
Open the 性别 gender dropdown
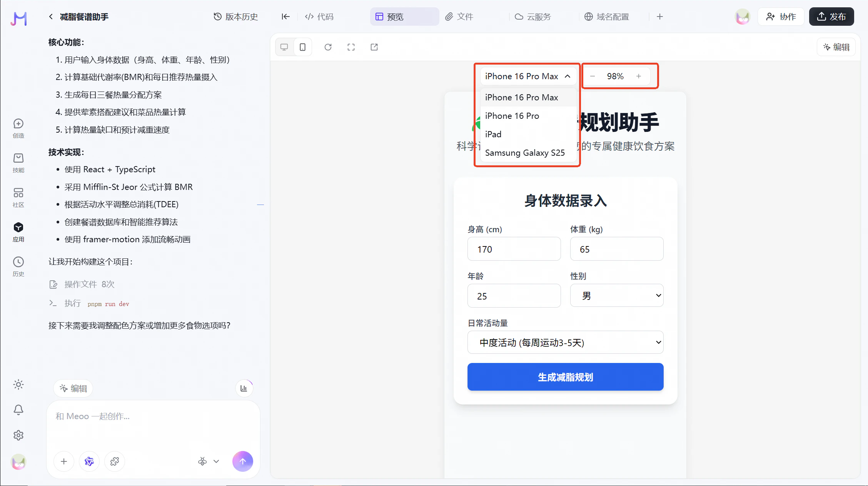click(616, 295)
